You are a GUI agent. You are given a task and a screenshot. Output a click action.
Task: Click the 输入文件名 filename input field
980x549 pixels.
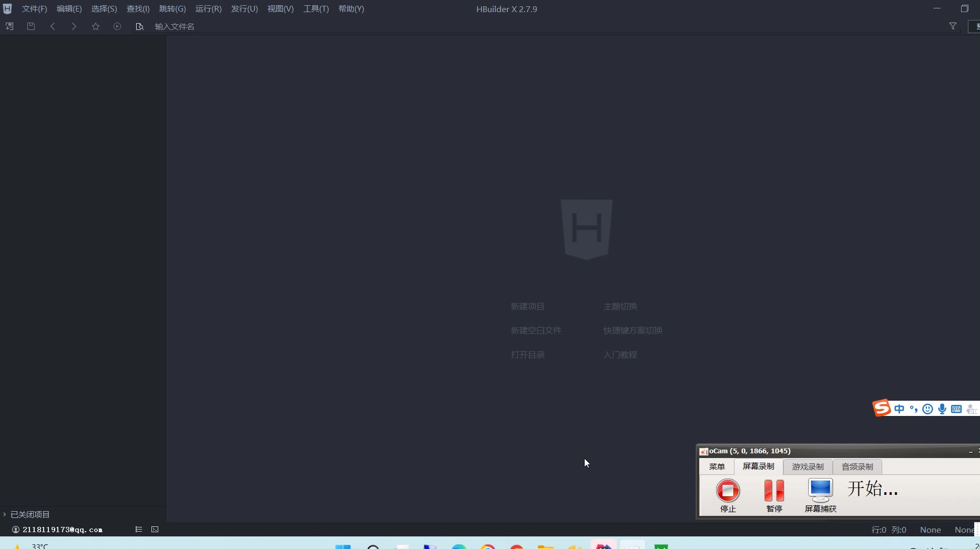(x=547, y=26)
